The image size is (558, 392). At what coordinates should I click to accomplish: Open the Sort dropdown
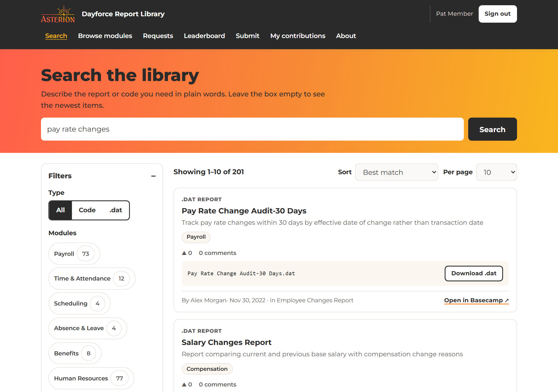(396, 172)
